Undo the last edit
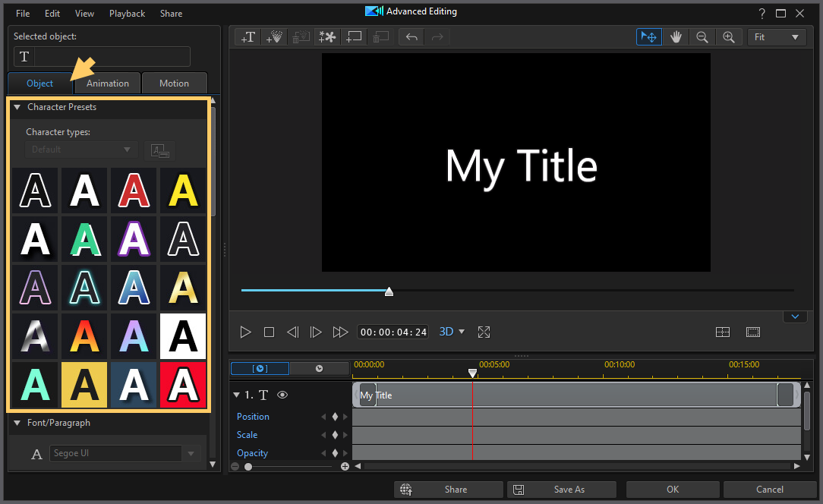Screen dimensions: 823x504 (411, 36)
